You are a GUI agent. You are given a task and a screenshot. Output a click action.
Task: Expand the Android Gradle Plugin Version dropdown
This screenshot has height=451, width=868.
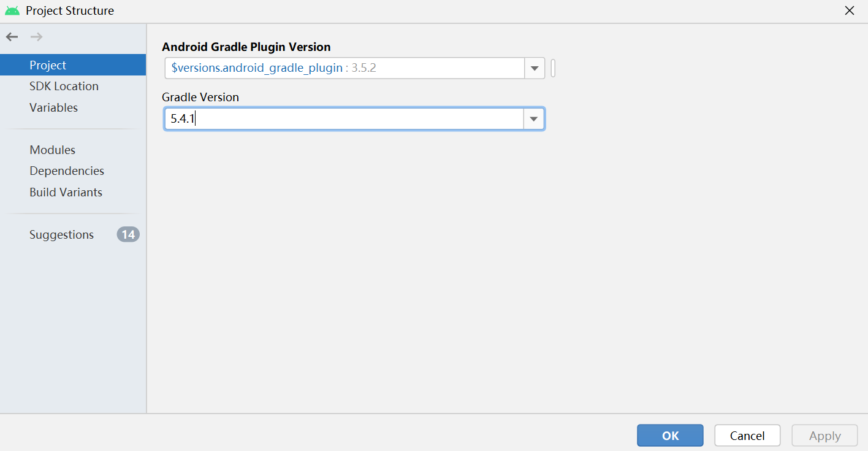coord(534,68)
